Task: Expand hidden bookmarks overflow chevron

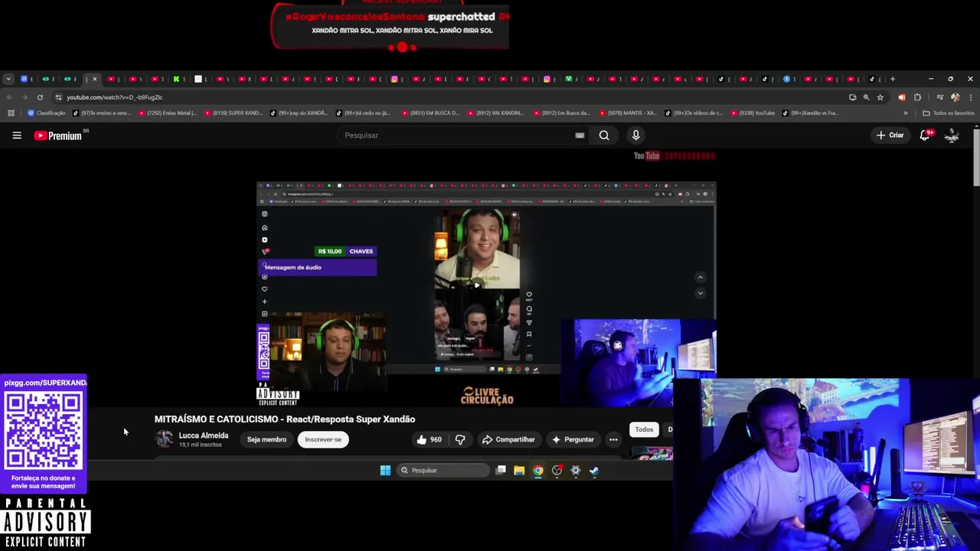Action: click(905, 113)
